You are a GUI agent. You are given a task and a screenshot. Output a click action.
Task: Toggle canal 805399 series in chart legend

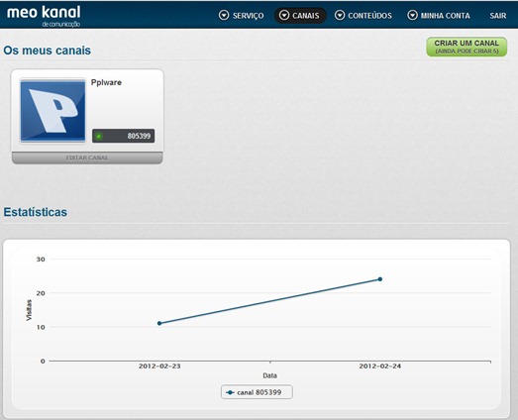(x=257, y=392)
